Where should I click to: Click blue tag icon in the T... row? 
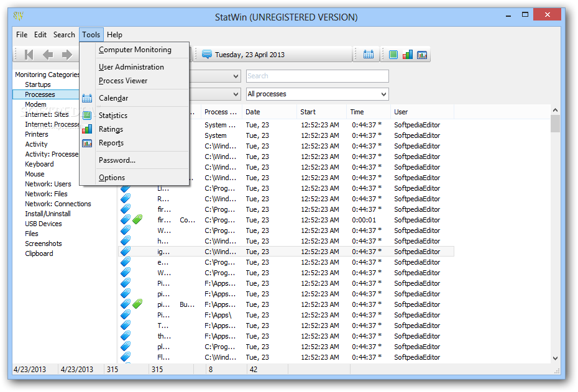[126, 326]
